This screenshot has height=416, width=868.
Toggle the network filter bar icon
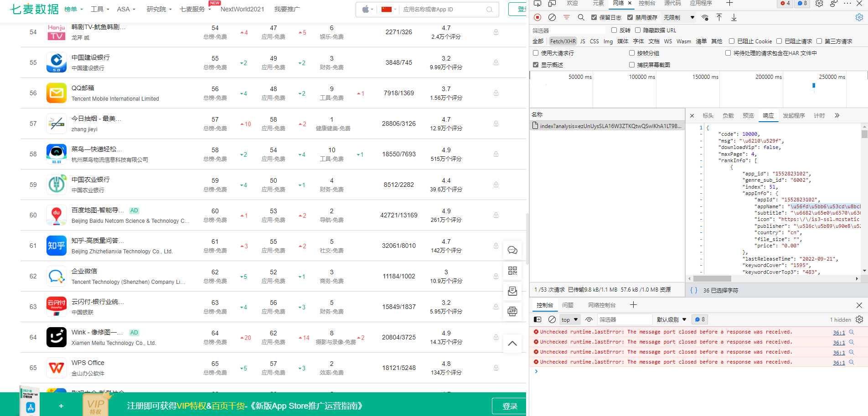coord(567,17)
